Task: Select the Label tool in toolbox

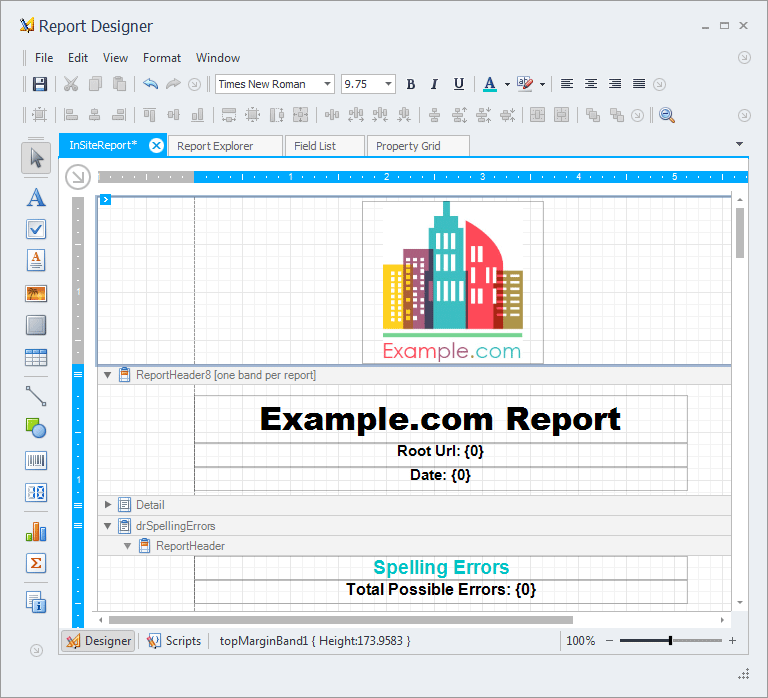Action: coord(36,197)
